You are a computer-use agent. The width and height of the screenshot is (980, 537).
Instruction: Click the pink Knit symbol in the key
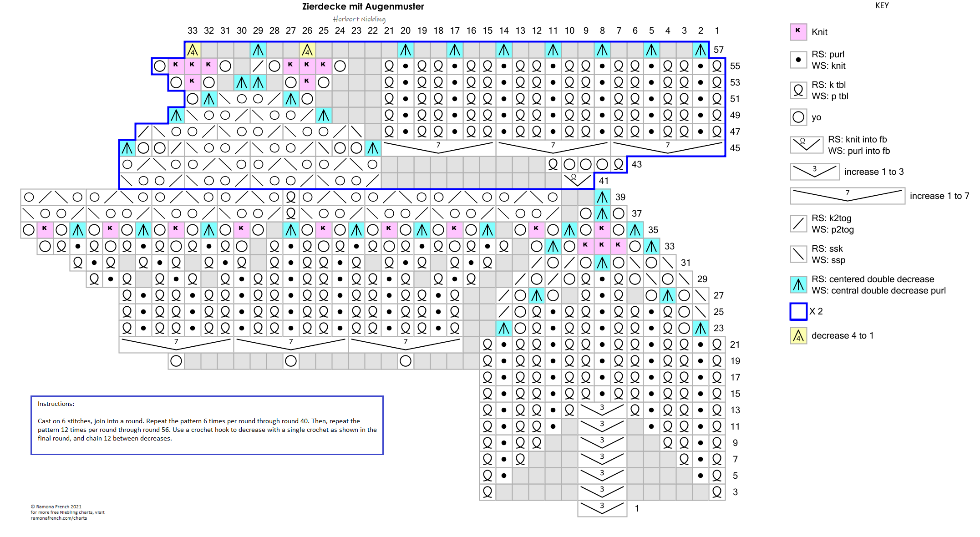[798, 32]
